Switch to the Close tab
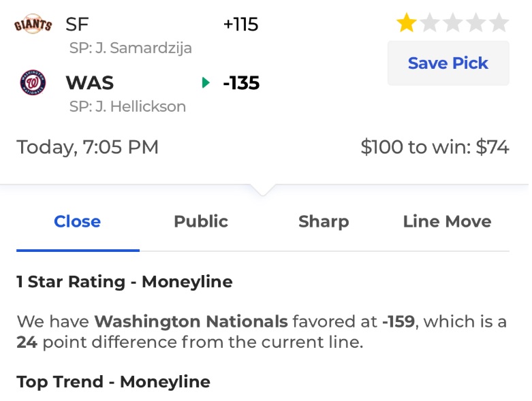Screen dimensions: 532x401 click(x=78, y=222)
